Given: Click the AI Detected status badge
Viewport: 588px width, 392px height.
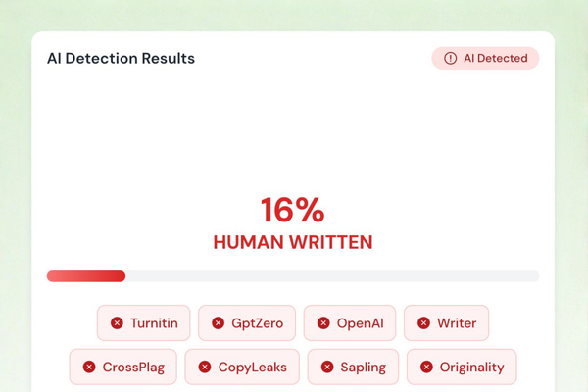Looking at the screenshot, I should click(x=485, y=58).
